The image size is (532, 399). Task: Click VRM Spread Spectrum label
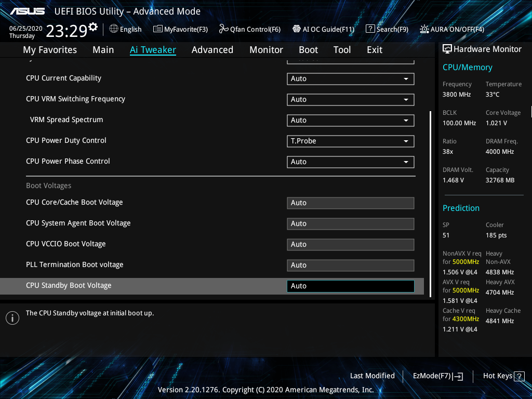[66, 120]
